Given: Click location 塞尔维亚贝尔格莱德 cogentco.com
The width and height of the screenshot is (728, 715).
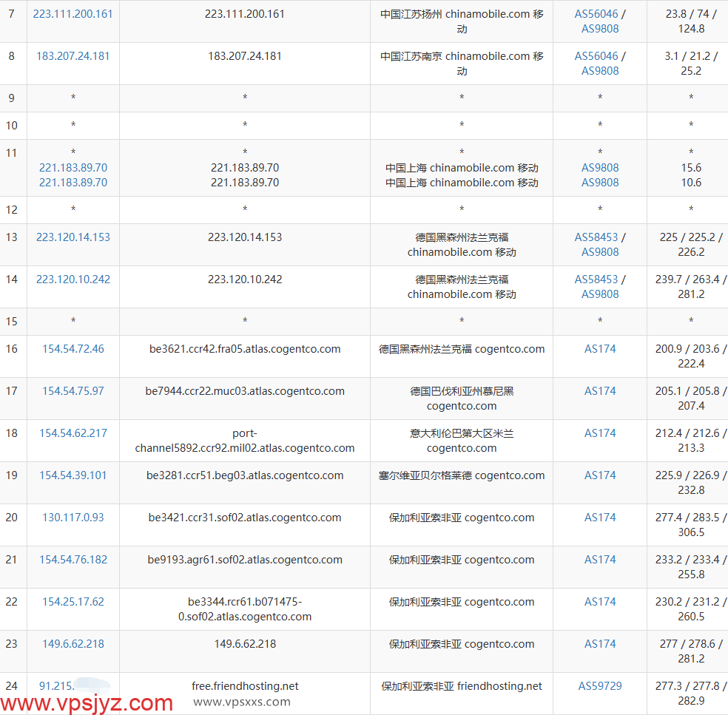Looking at the screenshot, I should point(462,475).
